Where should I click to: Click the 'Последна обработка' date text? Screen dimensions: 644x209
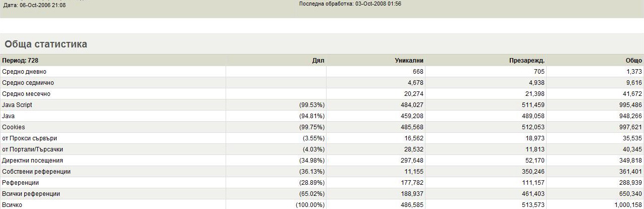[x=350, y=4]
